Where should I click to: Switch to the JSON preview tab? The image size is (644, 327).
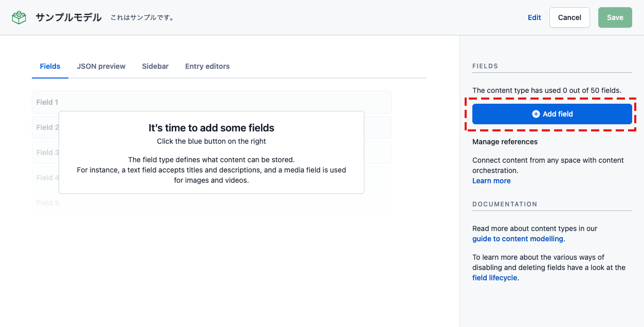pos(101,66)
